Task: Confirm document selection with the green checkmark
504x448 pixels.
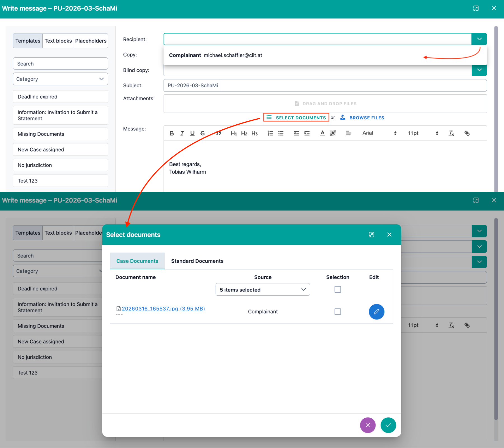Action: click(x=388, y=425)
